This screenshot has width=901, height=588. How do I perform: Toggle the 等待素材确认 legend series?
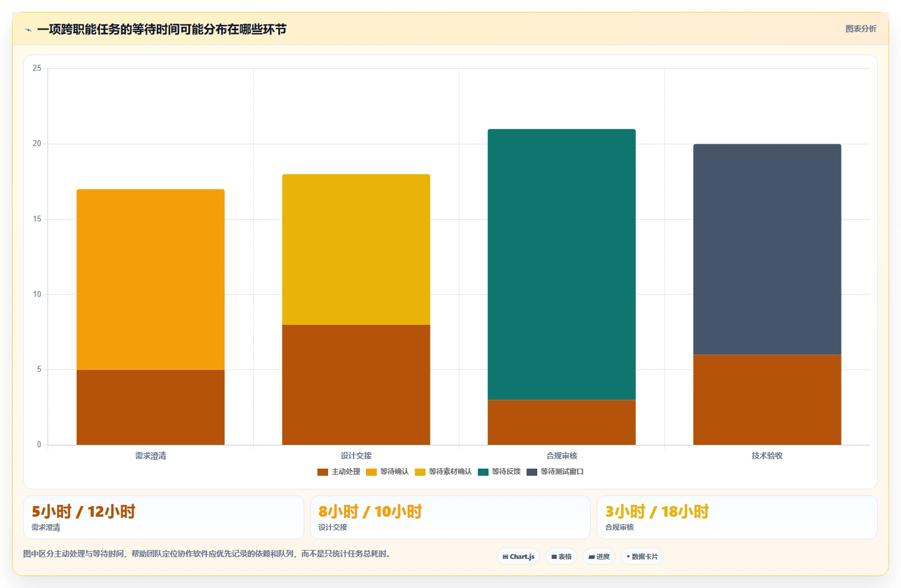point(443,472)
